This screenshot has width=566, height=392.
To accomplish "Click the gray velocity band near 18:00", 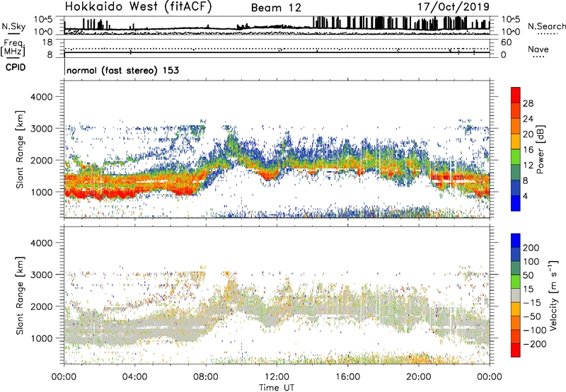I will [x=383, y=308].
